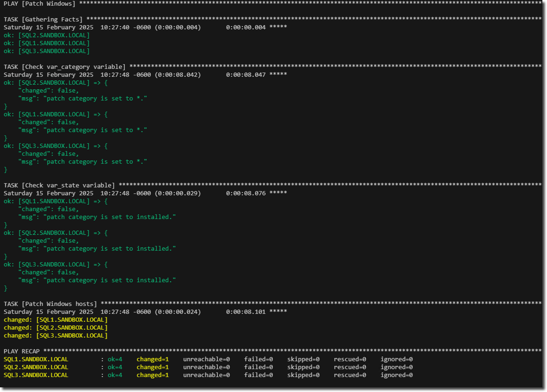
Task: Click ok=4 in SQL1's recap row
Action: [x=115, y=359]
